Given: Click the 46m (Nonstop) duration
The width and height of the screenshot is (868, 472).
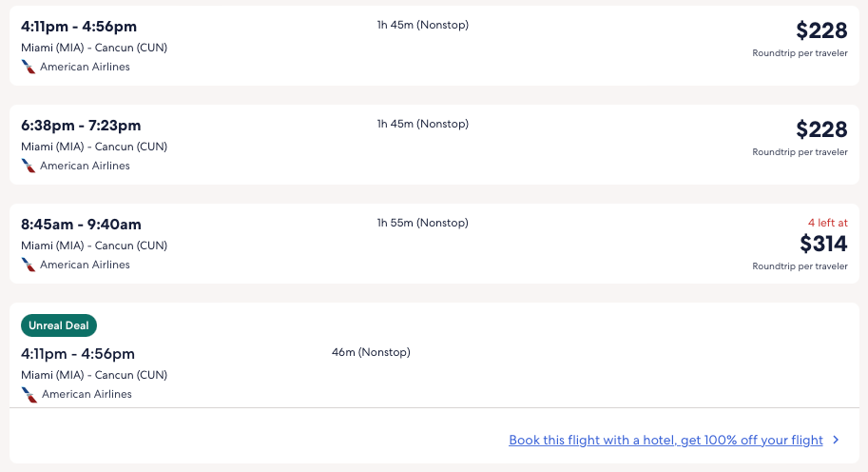Looking at the screenshot, I should pyautogui.click(x=371, y=352).
